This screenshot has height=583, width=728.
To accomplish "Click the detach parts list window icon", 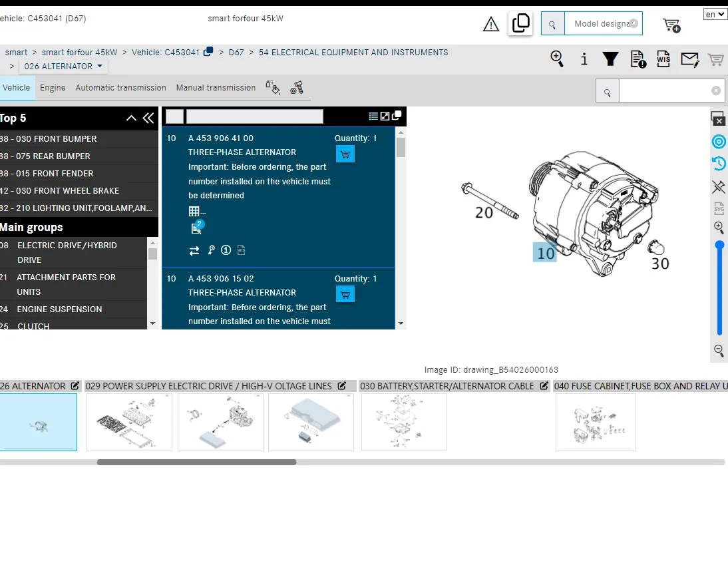I will tap(397, 116).
